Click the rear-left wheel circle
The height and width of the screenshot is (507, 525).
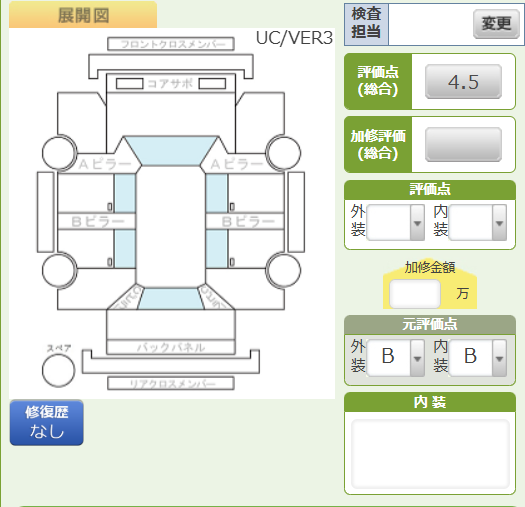pyautogui.click(x=59, y=271)
